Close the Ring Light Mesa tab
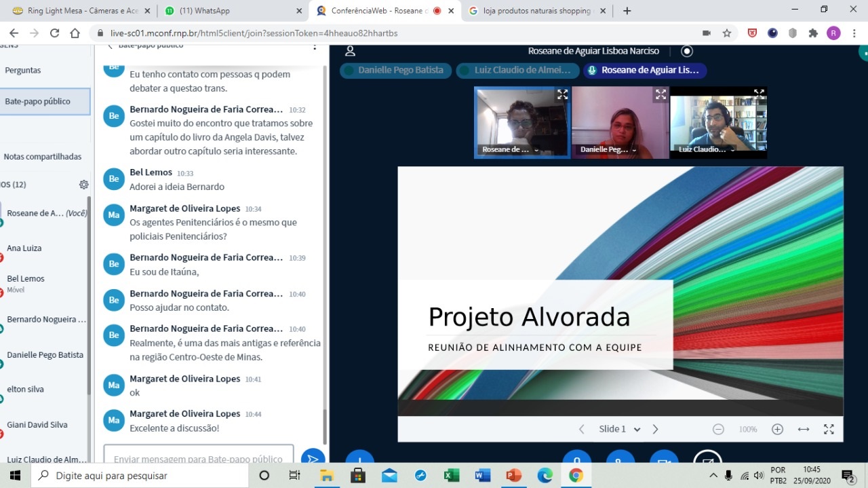The image size is (868, 488). click(x=146, y=11)
